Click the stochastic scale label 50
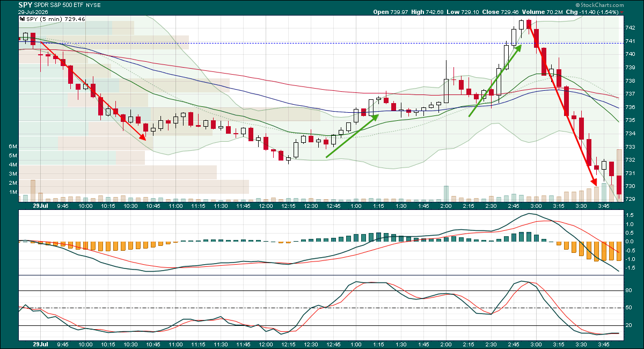Image resolution: width=644 pixels, height=349 pixels. (630, 308)
